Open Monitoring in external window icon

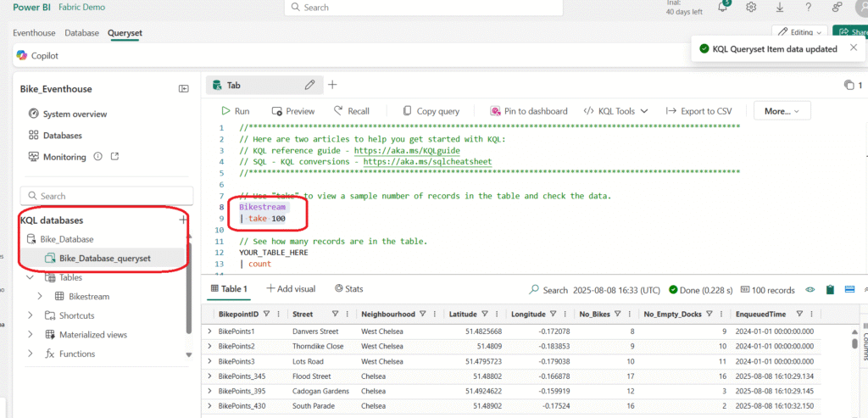click(x=114, y=157)
